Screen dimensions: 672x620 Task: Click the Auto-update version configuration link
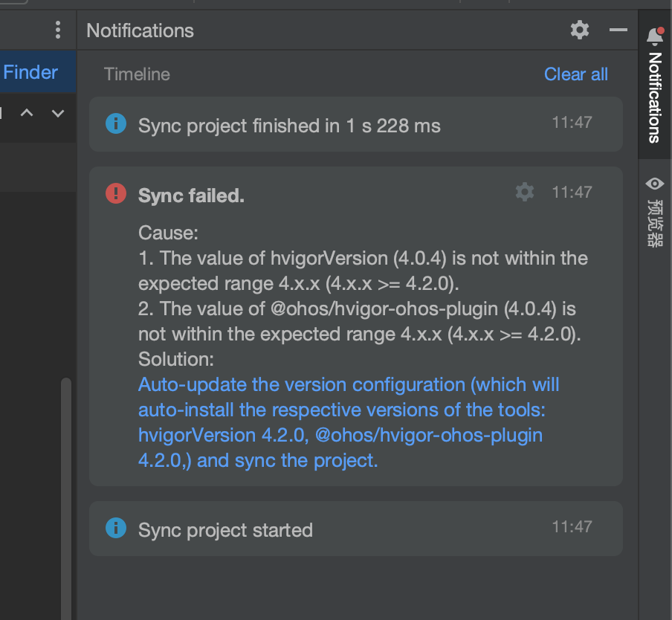pyautogui.click(x=348, y=422)
